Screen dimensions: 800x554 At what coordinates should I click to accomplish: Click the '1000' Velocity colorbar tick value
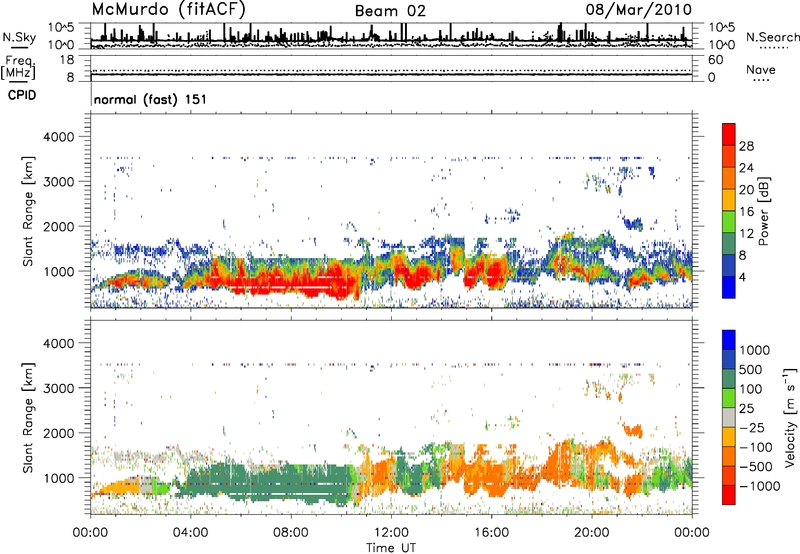[x=754, y=350]
